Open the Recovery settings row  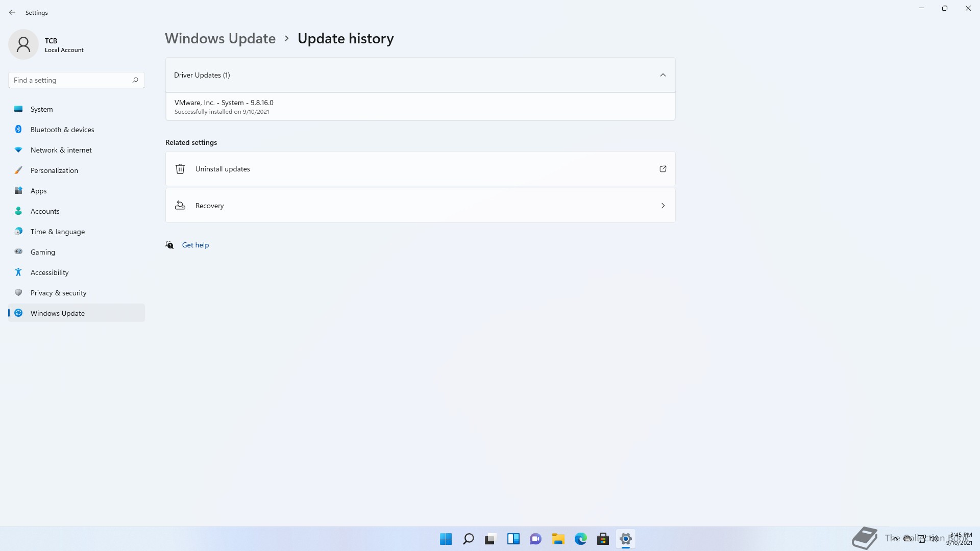[420, 206]
